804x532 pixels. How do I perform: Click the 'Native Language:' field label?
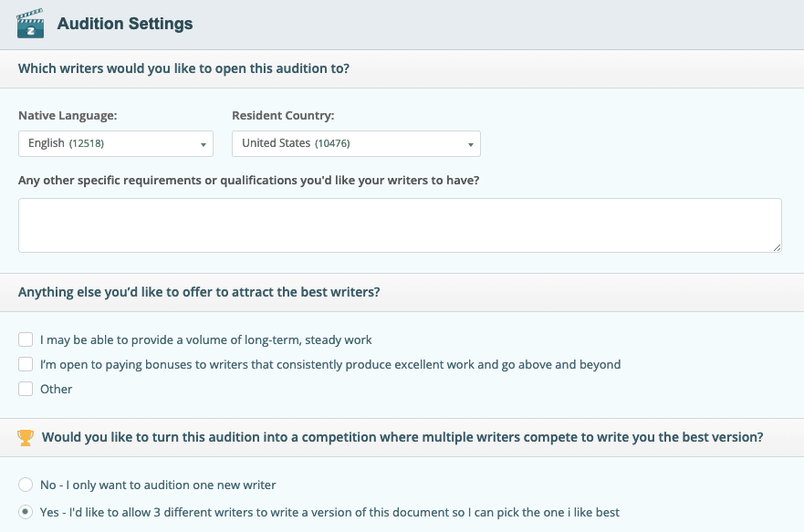pyautogui.click(x=68, y=116)
